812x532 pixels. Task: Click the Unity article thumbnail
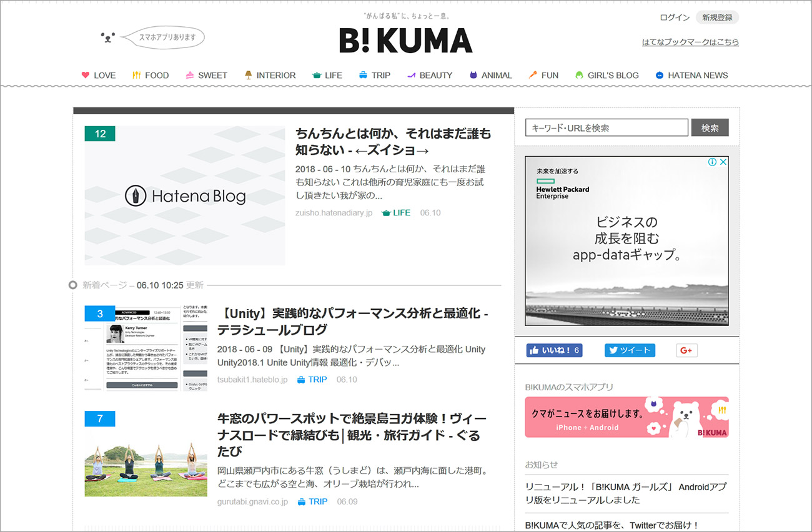click(x=146, y=348)
